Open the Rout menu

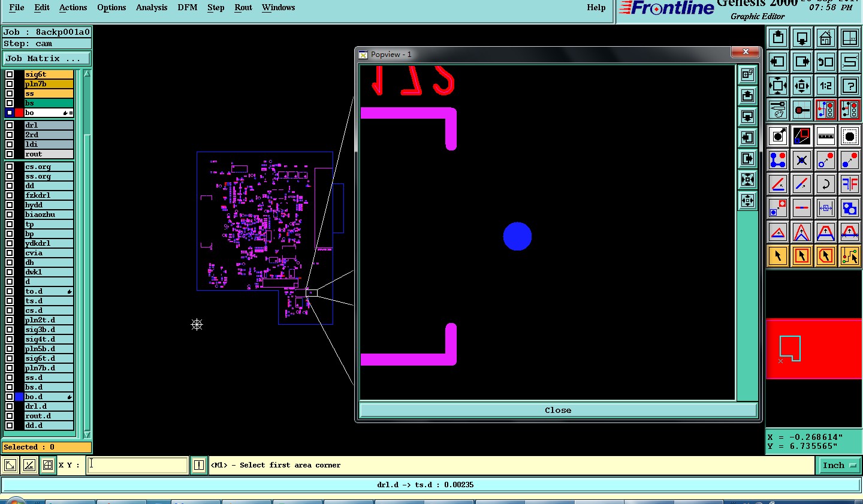[243, 7]
